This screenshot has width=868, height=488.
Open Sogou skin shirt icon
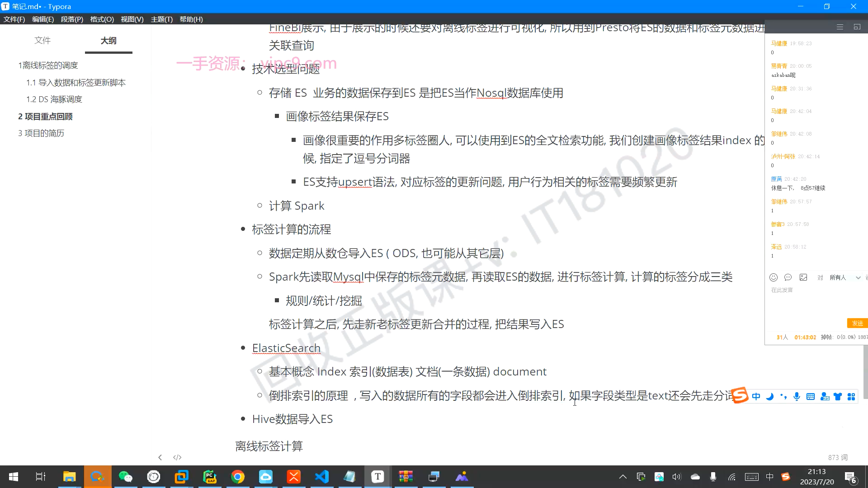838,397
